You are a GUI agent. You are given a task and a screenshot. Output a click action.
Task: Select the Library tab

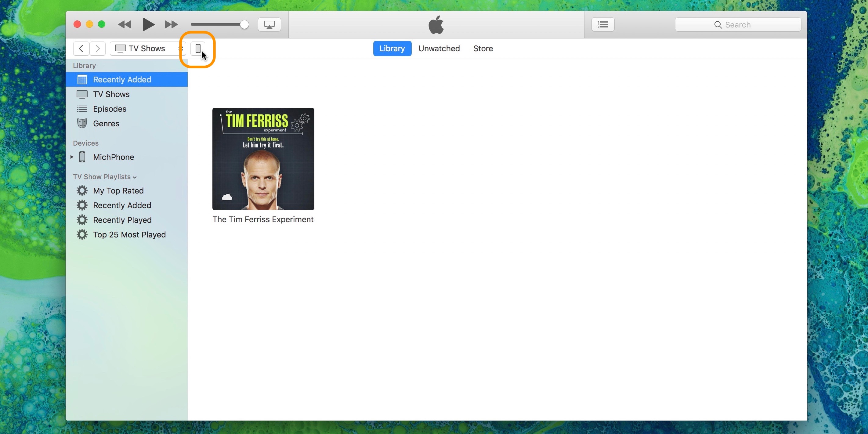[x=392, y=49]
